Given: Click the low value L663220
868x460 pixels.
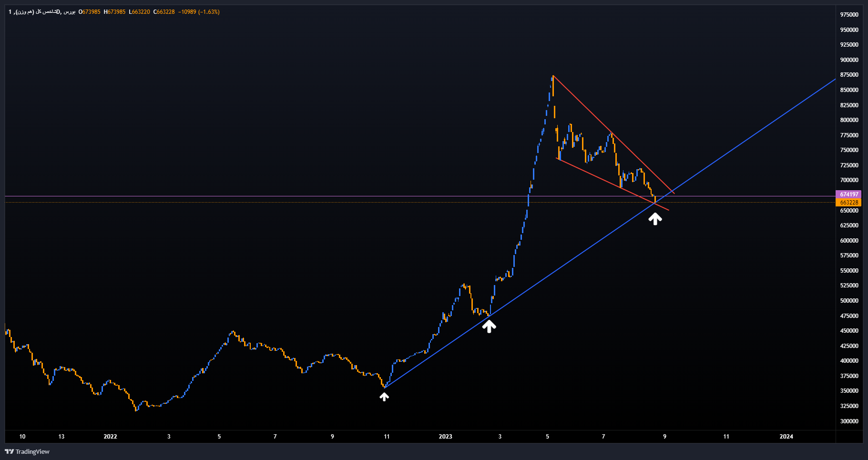Looking at the screenshot, I should (140, 12).
